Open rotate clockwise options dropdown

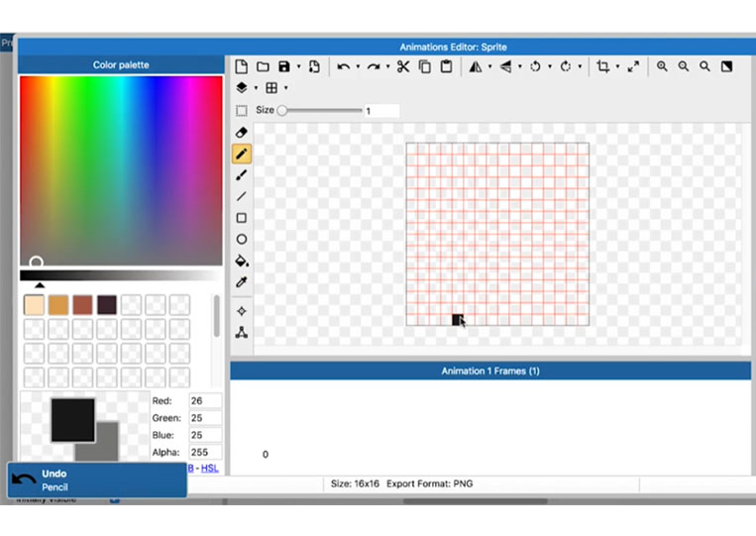click(580, 66)
